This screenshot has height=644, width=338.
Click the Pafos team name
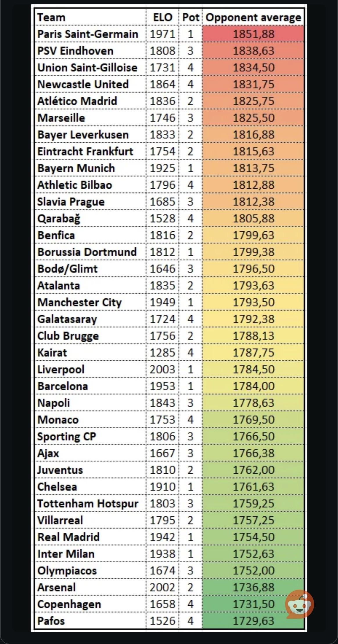click(x=51, y=621)
